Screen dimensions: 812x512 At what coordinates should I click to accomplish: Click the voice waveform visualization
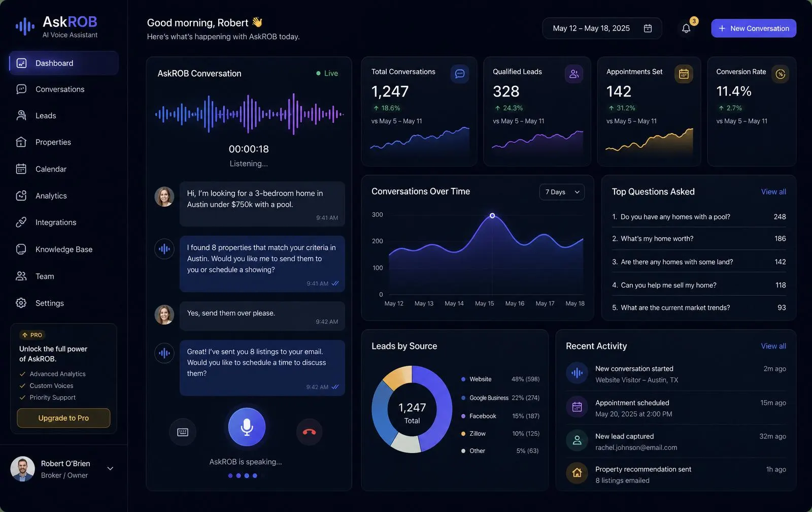click(x=249, y=114)
